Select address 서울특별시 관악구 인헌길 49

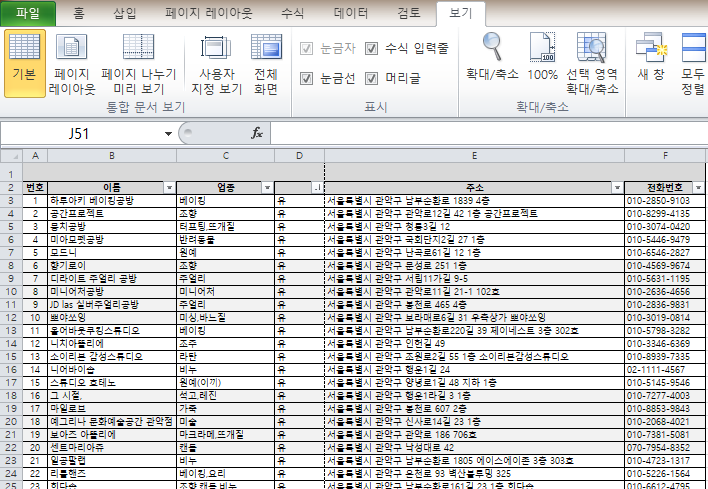(474, 344)
